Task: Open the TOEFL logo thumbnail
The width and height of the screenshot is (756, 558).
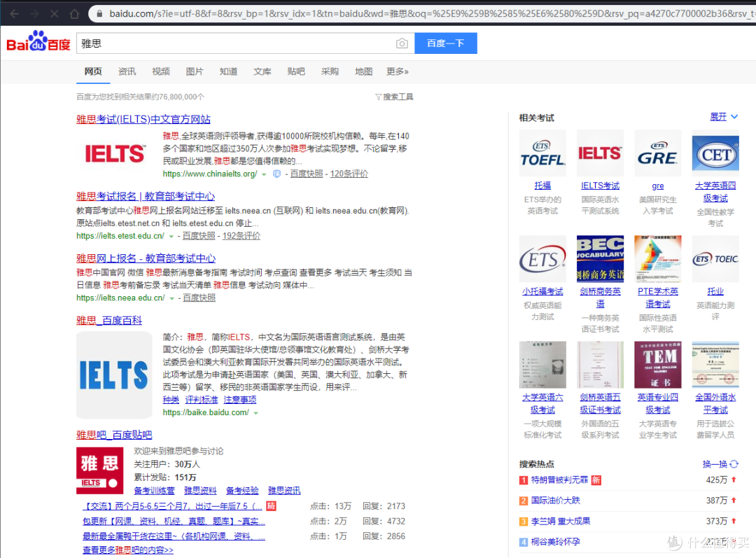Action: click(542, 153)
